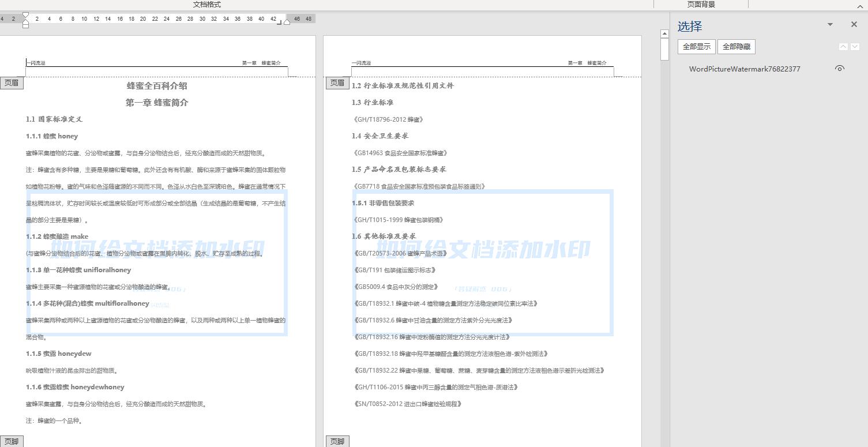Click the 页眉 header tag on first page
Image resolution: width=868 pixels, height=447 pixels.
12,82
